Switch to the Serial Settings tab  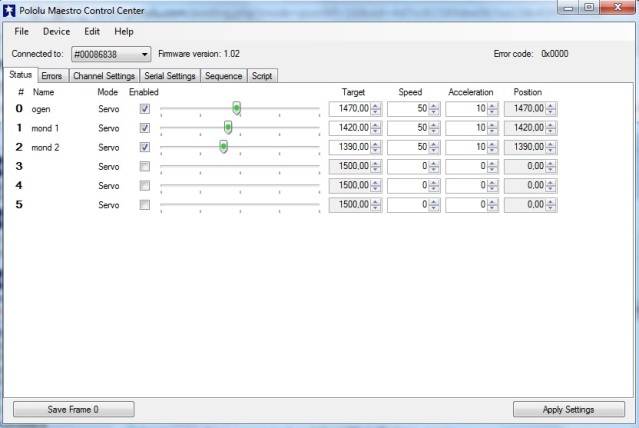click(170, 75)
